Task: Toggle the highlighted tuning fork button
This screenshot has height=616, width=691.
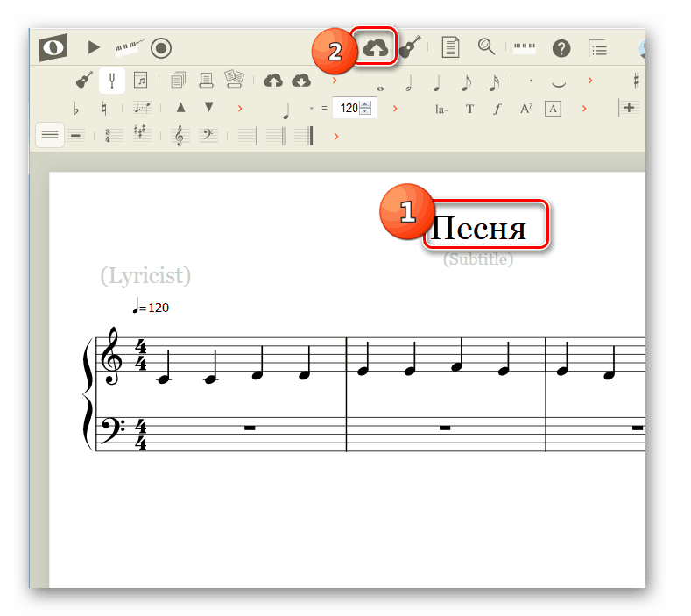Action: click(112, 81)
